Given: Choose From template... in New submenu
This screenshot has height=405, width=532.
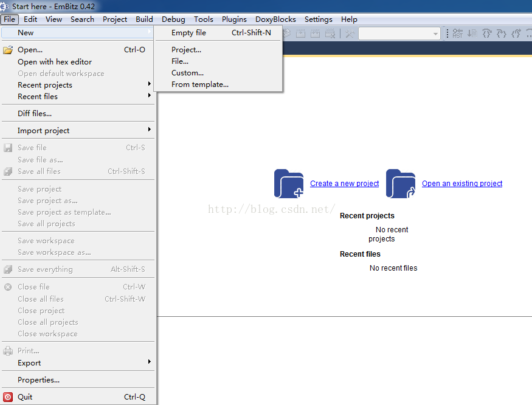Looking at the screenshot, I should tap(218, 84).
